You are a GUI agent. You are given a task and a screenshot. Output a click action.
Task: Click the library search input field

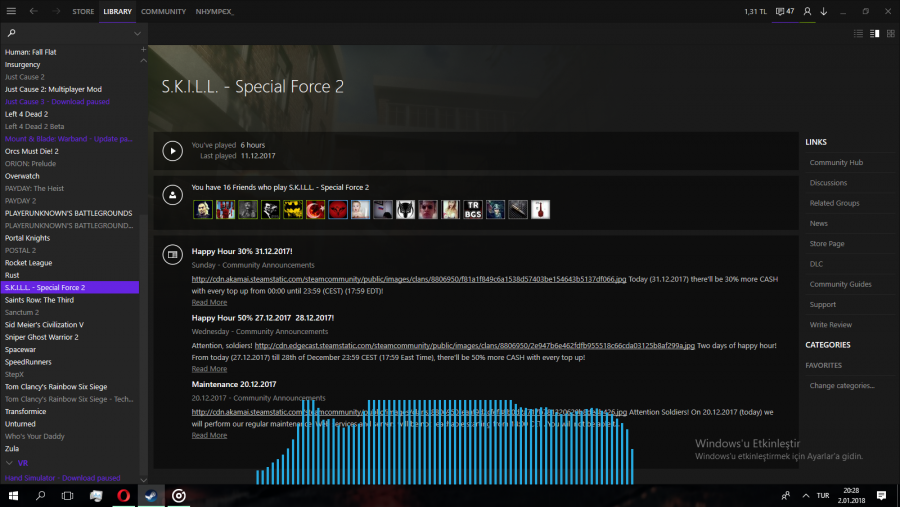pos(73,33)
